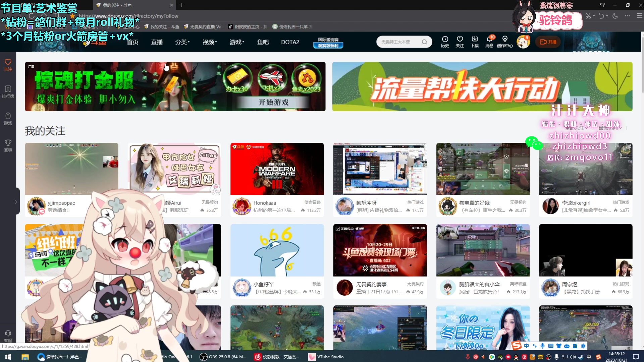
Task: Open 周宗煜 stream thumbnail
Action: (586, 250)
